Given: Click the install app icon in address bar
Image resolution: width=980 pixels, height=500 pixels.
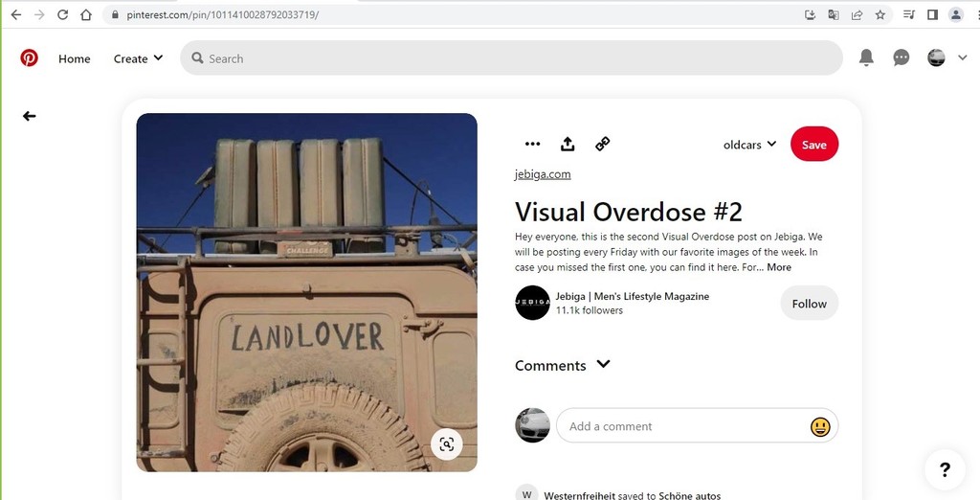Looking at the screenshot, I should click(810, 14).
